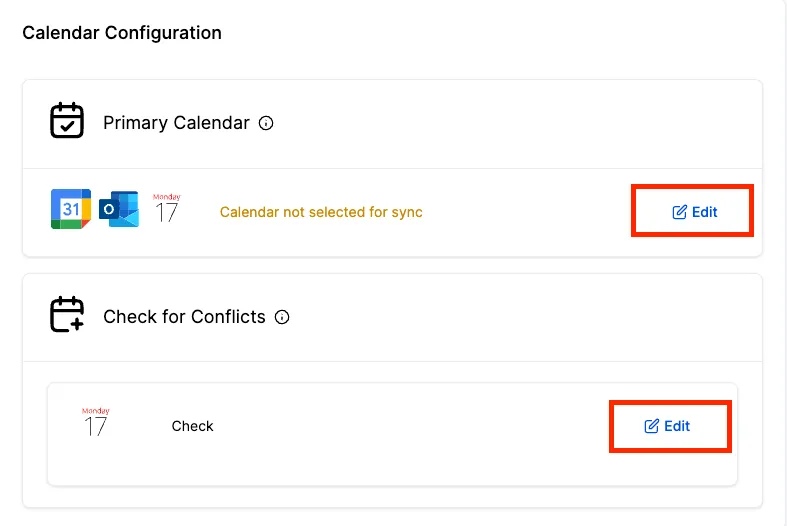Open info tooltip beside Primary Calendar
Image resolution: width=787 pixels, height=526 pixels.
266,124
